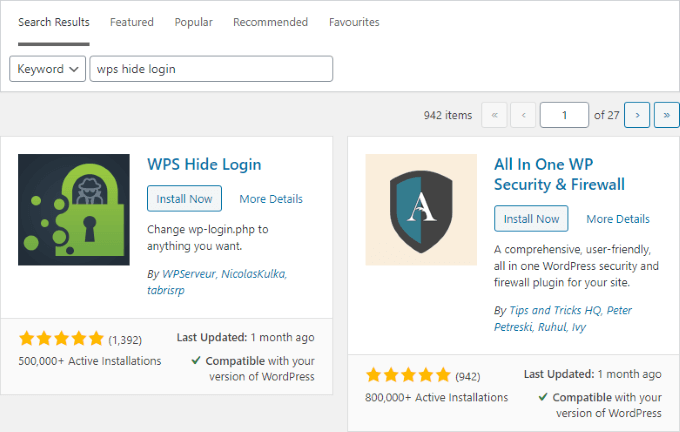Open the Recommended tab
Screen dimensions: 680x432
point(270,22)
